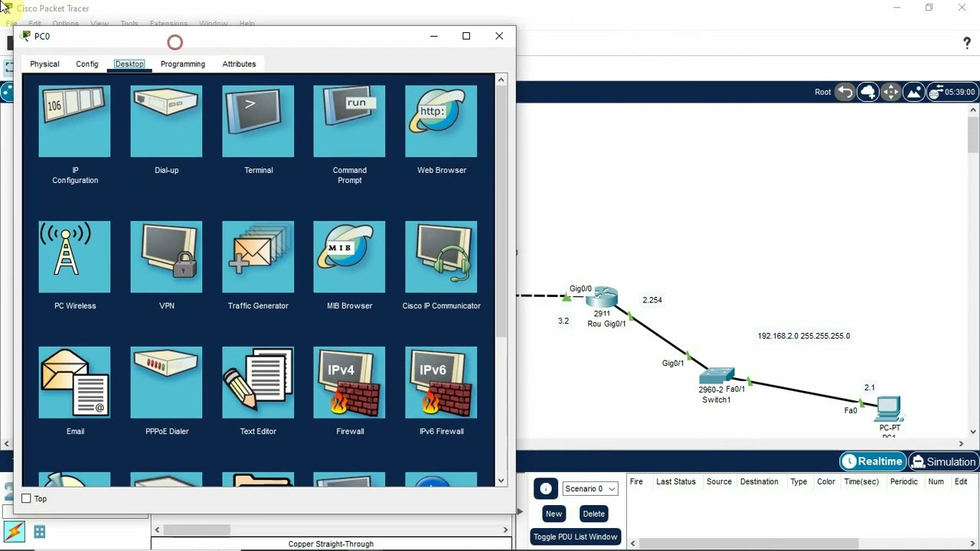Click the PC0 desktop vertical scrollbar
980x551 pixels.
click(501, 211)
